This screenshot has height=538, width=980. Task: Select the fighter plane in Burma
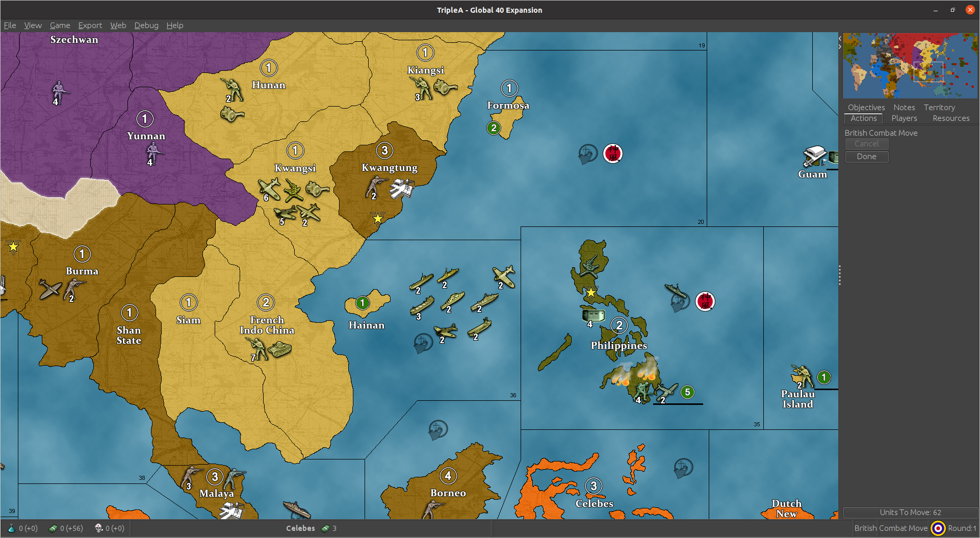coord(50,289)
